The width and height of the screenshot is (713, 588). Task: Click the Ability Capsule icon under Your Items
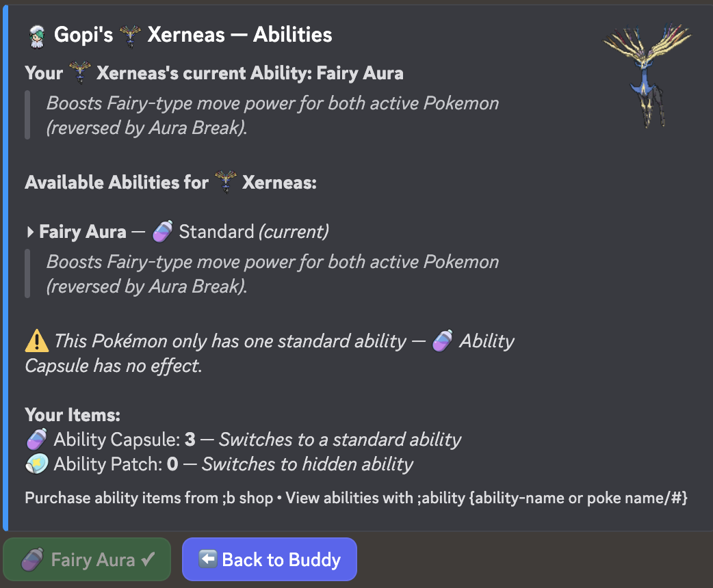[x=36, y=439]
